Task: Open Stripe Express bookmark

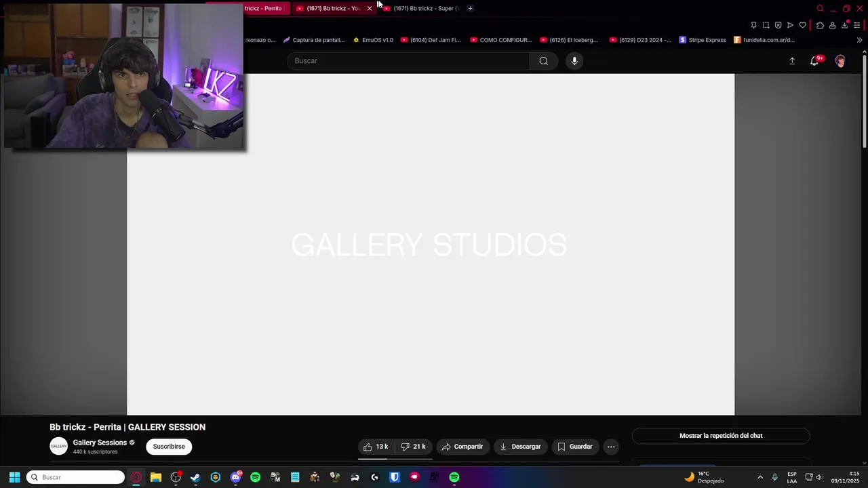Action: pyautogui.click(x=702, y=40)
